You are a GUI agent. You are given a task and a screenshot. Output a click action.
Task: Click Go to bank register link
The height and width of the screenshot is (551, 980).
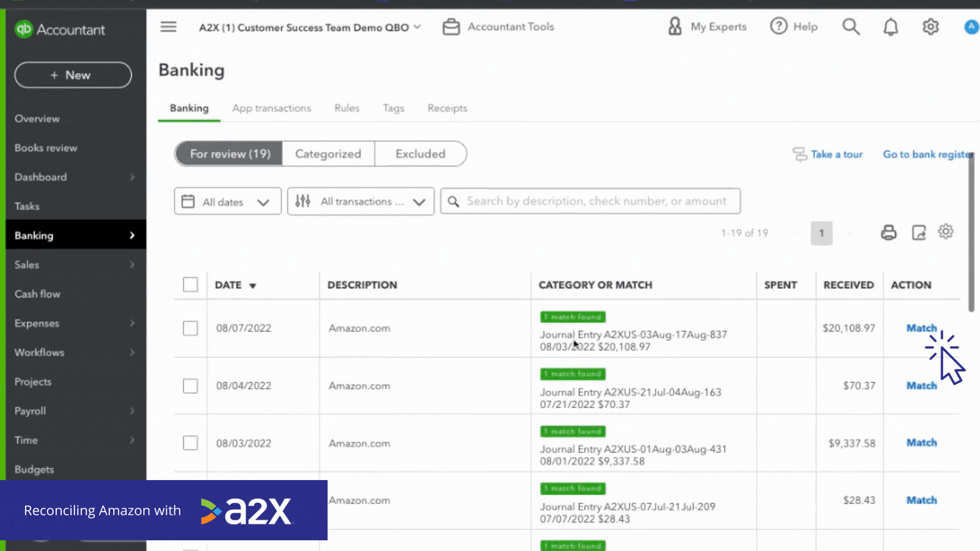pyautogui.click(x=929, y=154)
